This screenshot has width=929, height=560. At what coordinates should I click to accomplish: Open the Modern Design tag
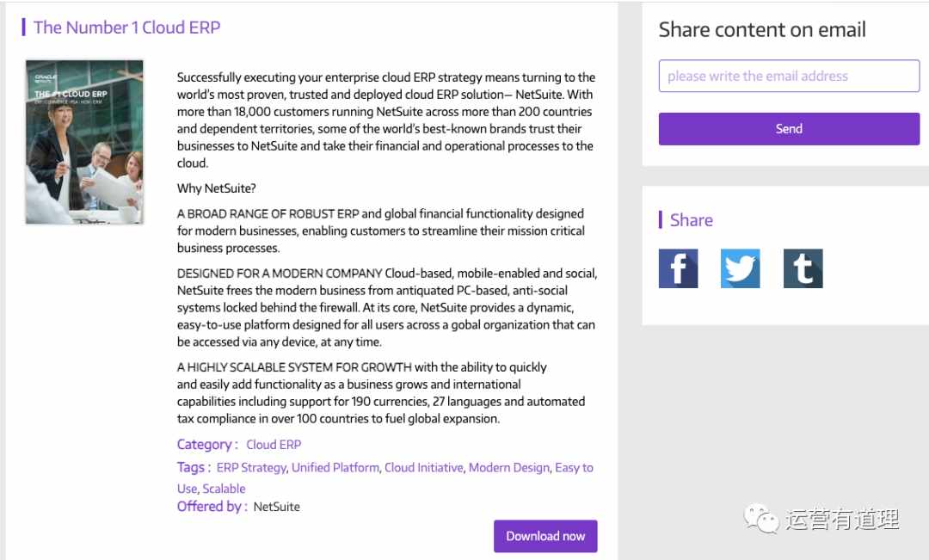pyautogui.click(x=509, y=468)
